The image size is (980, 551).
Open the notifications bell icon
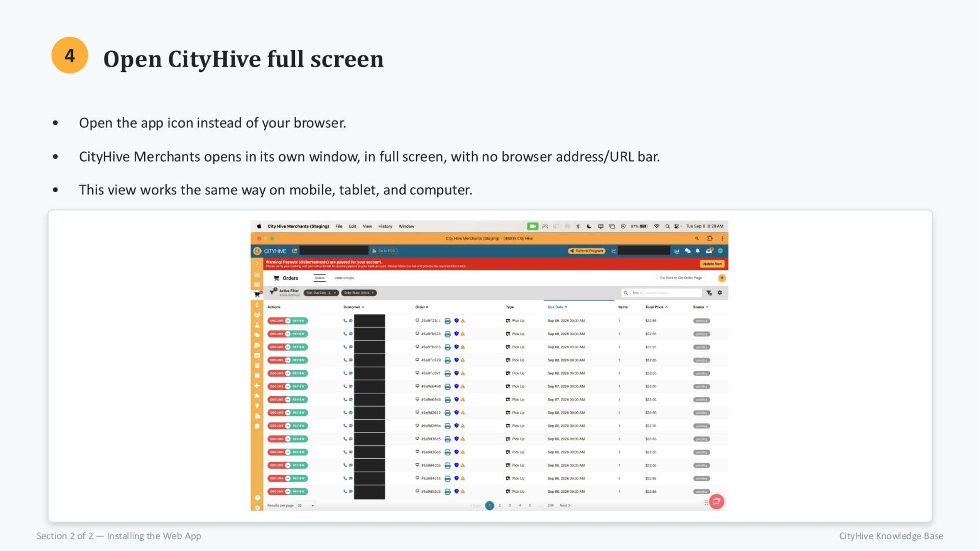[698, 251]
